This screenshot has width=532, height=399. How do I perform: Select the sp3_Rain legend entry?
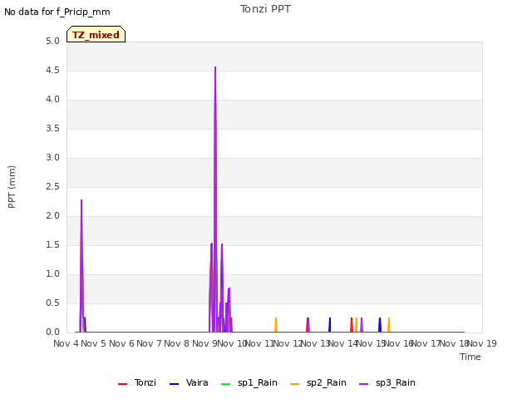pos(387,382)
